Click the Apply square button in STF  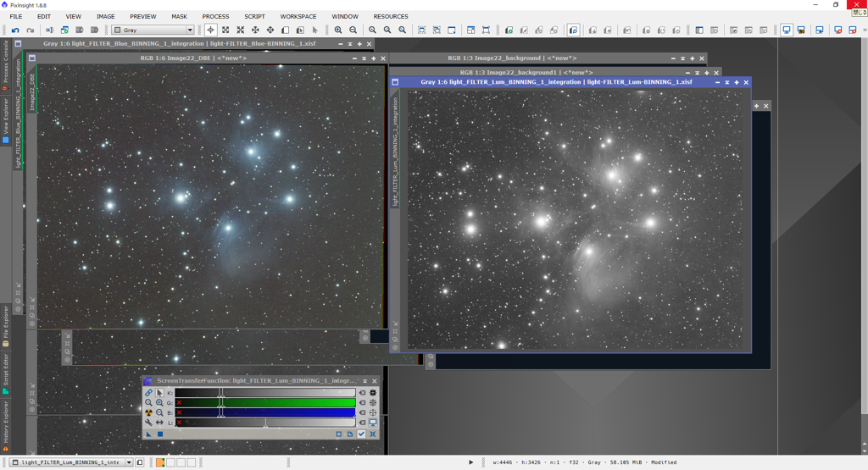coord(159,434)
